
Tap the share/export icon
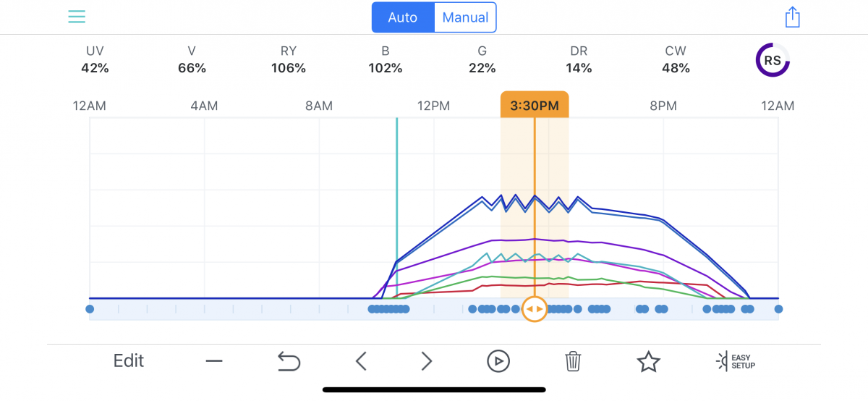tap(792, 17)
